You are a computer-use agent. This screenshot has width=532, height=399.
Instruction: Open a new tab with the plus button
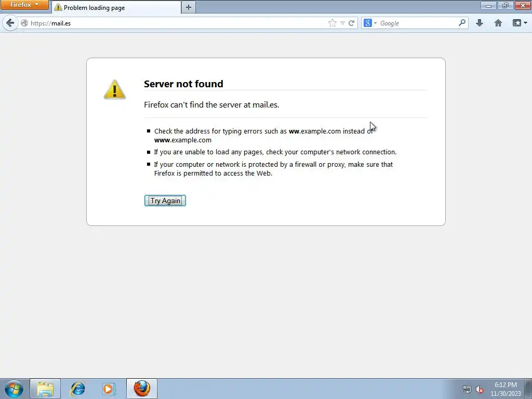(x=188, y=7)
